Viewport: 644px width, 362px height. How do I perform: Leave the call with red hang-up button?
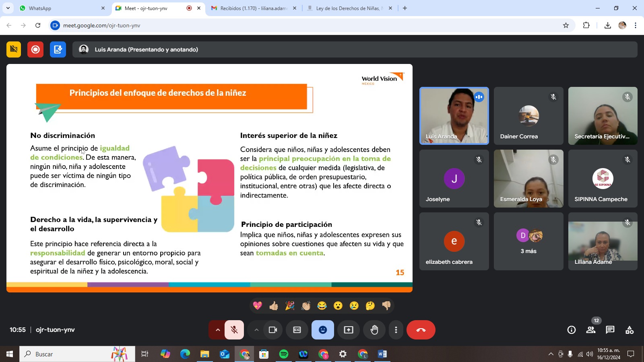tap(421, 330)
